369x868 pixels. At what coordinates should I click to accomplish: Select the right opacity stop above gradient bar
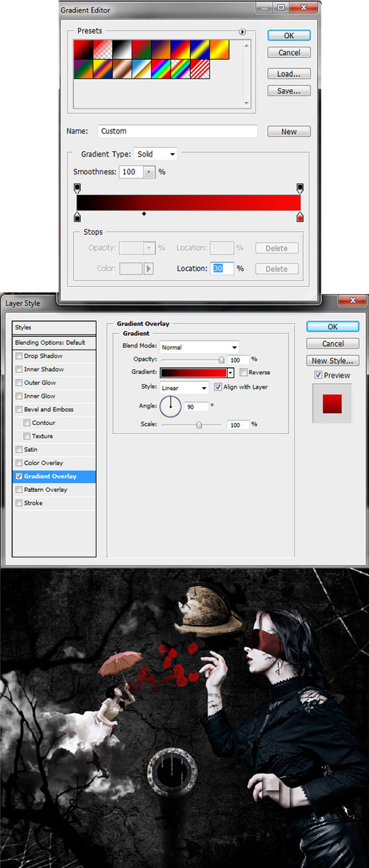click(300, 188)
